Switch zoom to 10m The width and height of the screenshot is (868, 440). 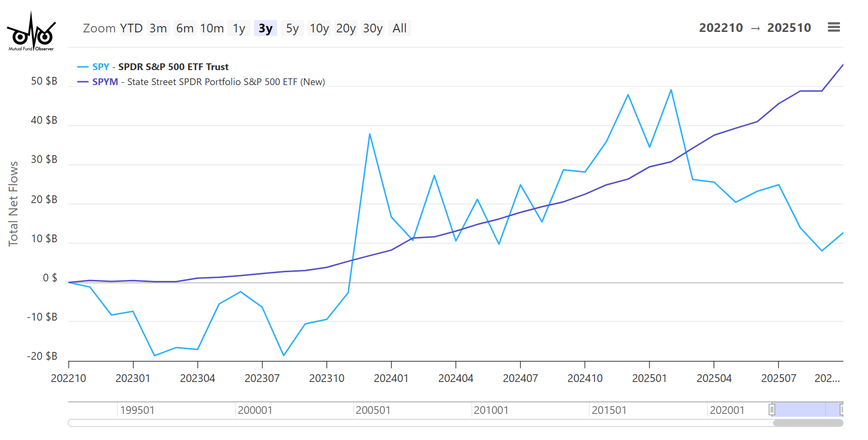click(x=212, y=29)
